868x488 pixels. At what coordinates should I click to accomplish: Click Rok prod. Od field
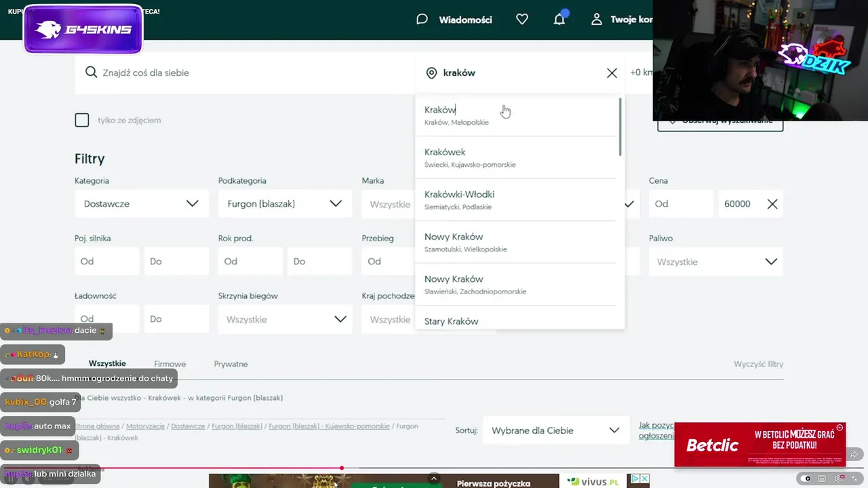point(250,262)
